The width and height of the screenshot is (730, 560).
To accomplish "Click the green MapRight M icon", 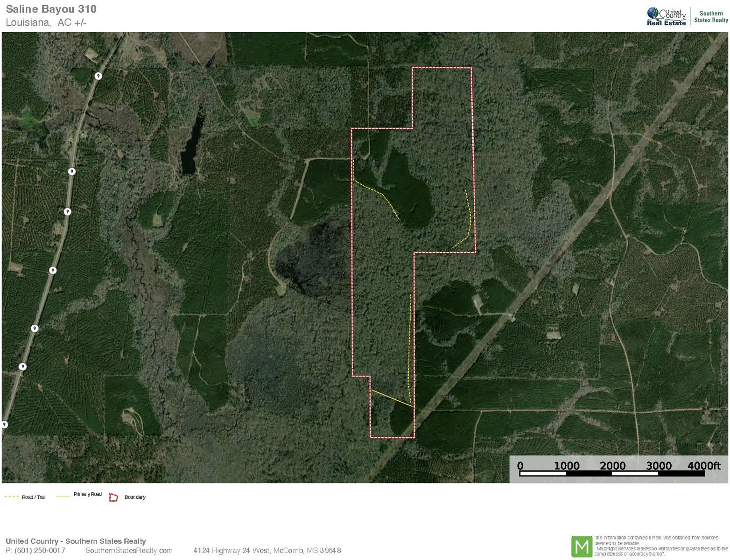I will tap(581, 546).
